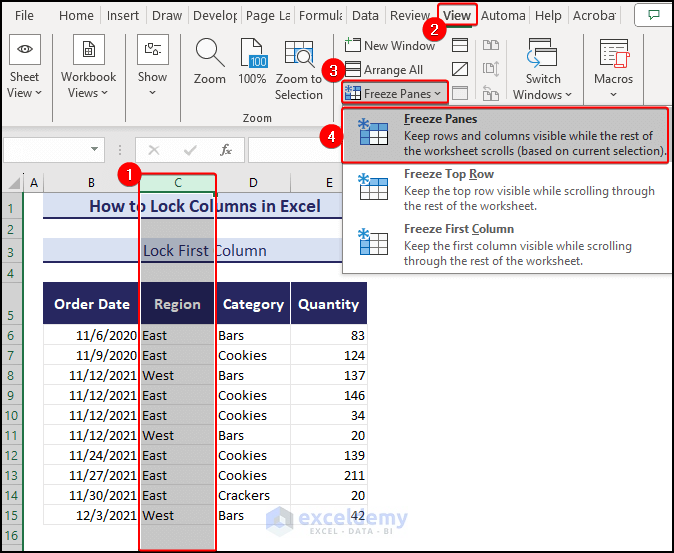
Task: Click the Zoom magnifier icon
Action: tap(210, 53)
